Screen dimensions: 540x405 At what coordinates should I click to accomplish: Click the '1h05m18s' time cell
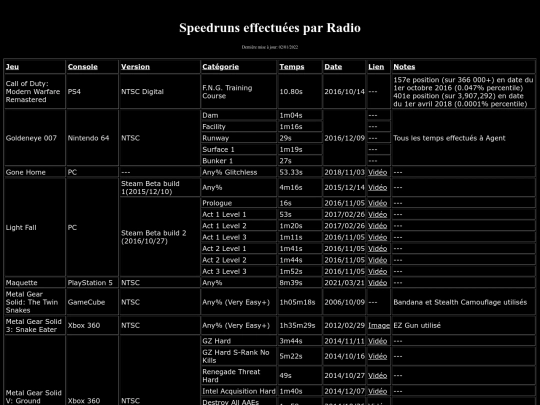pyautogui.click(x=300, y=302)
